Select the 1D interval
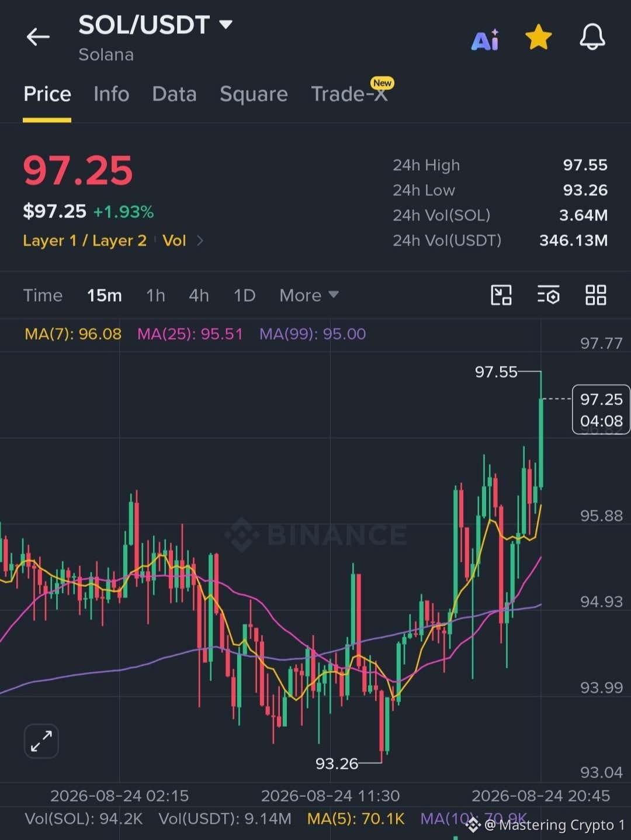Viewport: 631px width, 840px height. (x=244, y=295)
